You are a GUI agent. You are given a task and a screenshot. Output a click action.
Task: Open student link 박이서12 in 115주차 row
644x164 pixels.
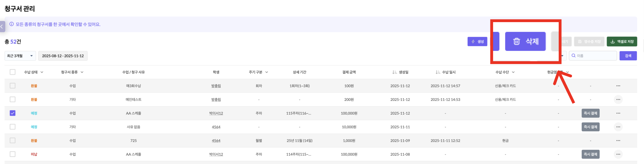[x=216, y=113]
